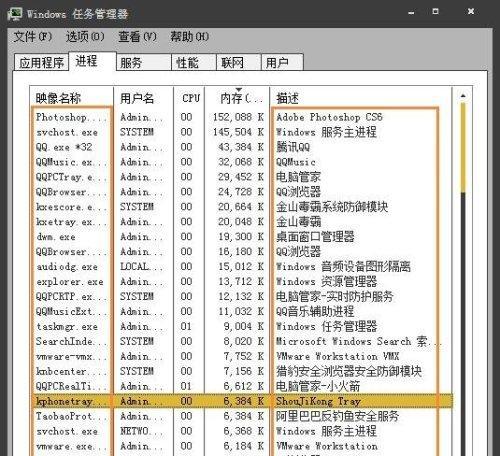Screen dimensions: 500x456
Task: Select svchost.exe row with 145,504 K
Action: pos(241,132)
